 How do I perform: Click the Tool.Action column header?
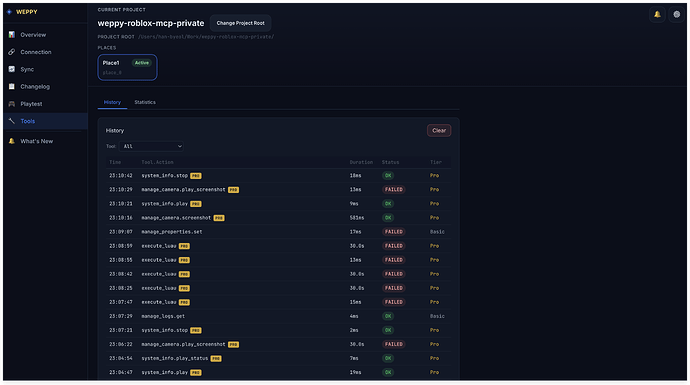(157, 162)
